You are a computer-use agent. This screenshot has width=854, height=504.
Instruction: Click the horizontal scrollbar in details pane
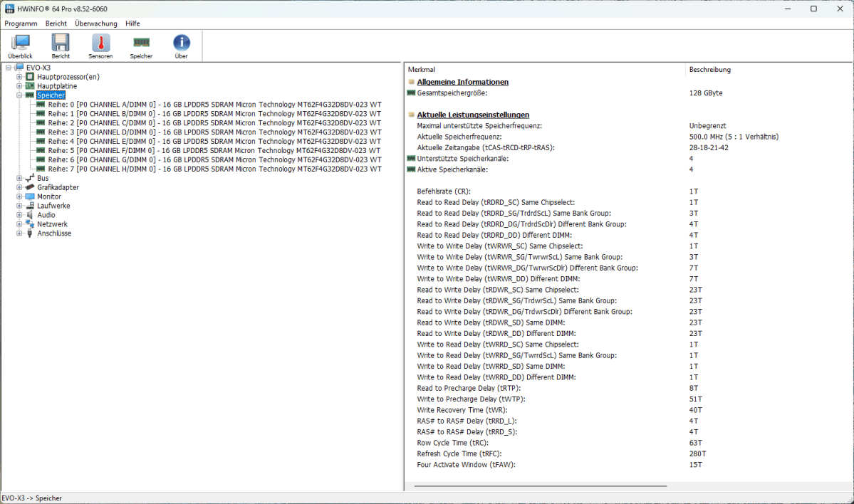point(541,486)
